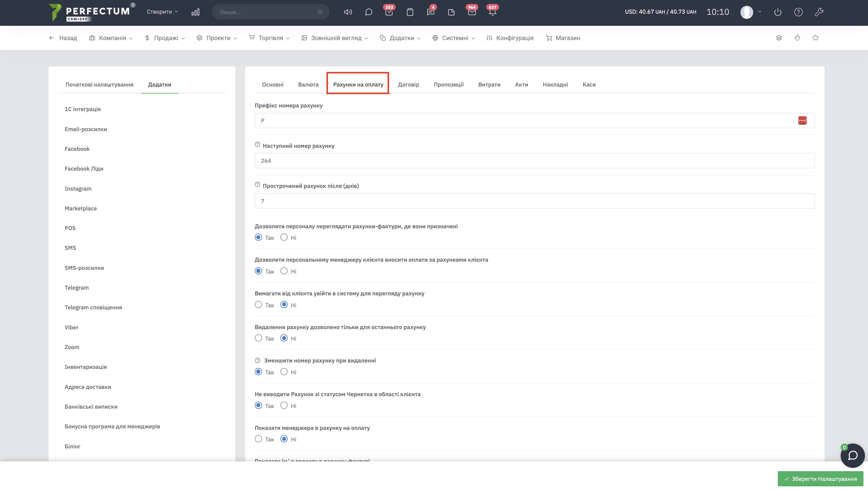The image size is (868, 490).
Task: Select 'Ні' for decreasing invoice number on deletion
Action: 284,372
